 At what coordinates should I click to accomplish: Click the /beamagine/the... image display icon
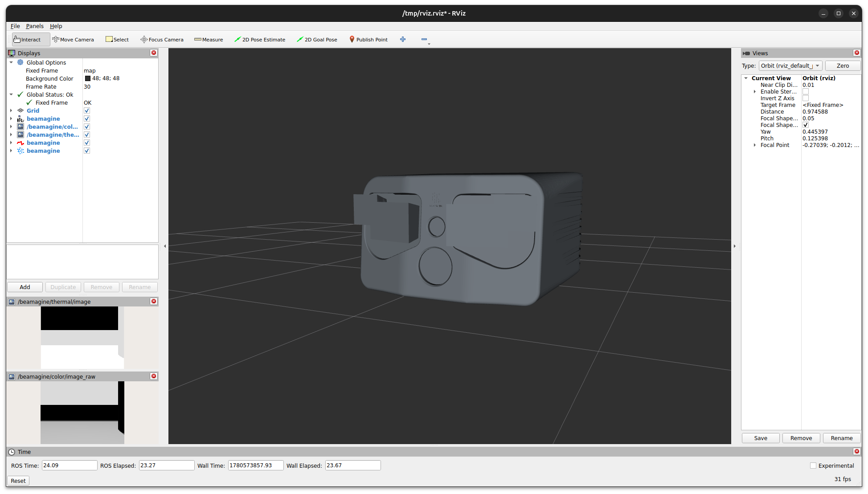[x=20, y=135]
